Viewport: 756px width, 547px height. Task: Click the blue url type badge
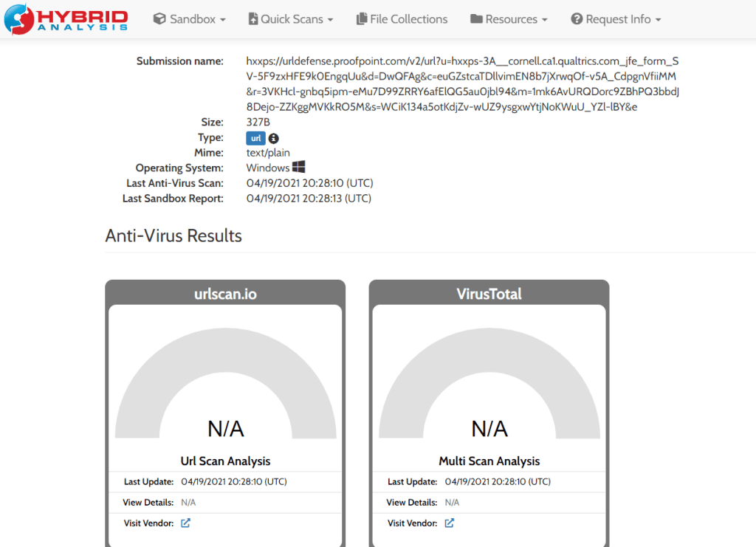pos(255,138)
